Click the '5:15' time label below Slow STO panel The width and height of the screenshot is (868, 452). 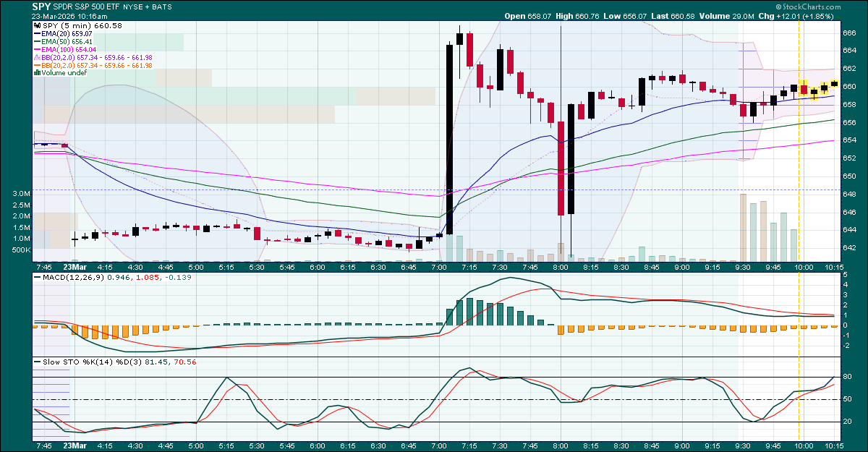pyautogui.click(x=226, y=445)
